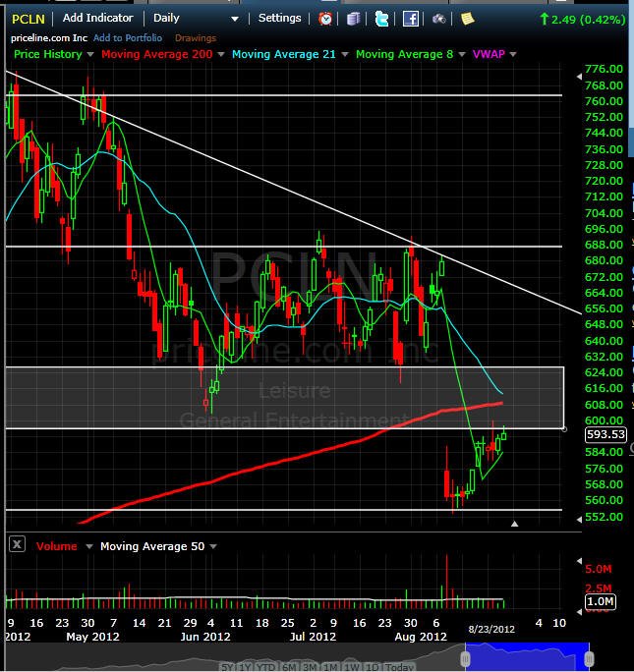
Task: Click the small circle handle on rectangle drawing
Action: point(564,429)
